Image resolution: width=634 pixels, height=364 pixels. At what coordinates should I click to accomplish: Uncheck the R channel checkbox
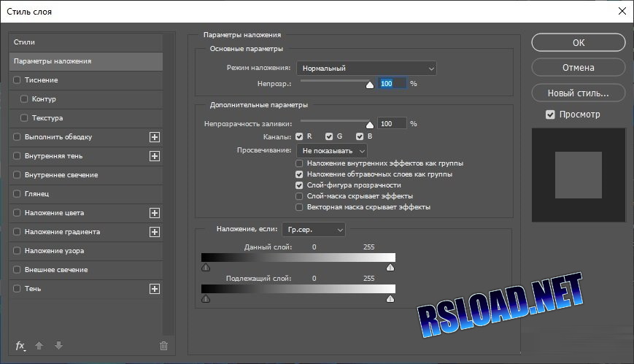pyautogui.click(x=299, y=136)
